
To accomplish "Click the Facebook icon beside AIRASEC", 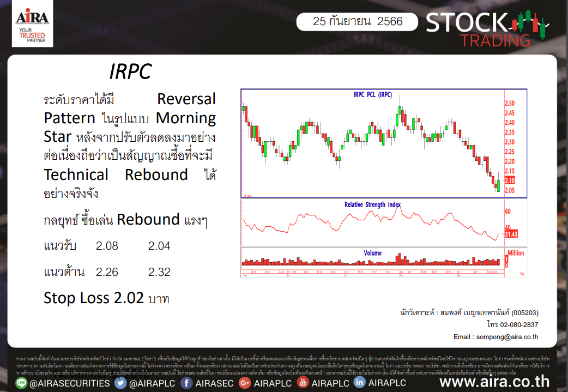I will 186,383.
